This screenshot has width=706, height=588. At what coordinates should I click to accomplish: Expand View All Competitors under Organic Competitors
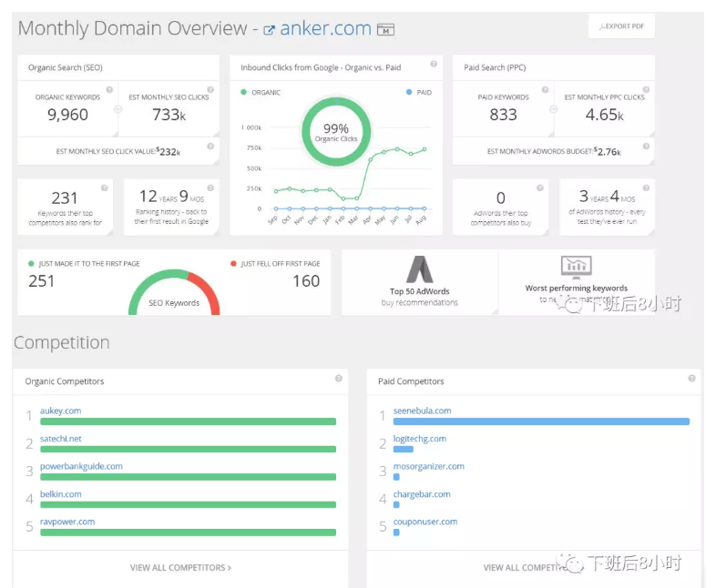tap(180, 567)
